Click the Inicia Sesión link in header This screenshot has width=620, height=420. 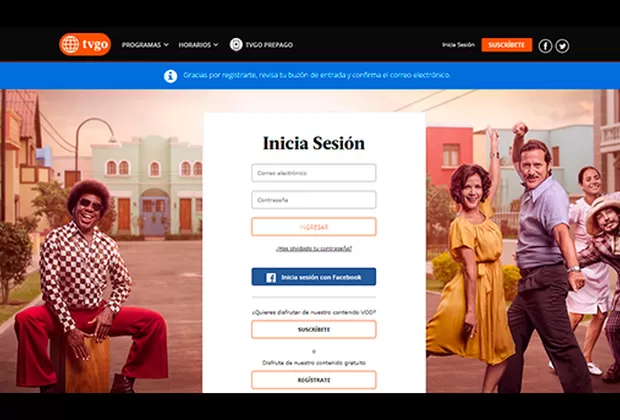click(458, 45)
